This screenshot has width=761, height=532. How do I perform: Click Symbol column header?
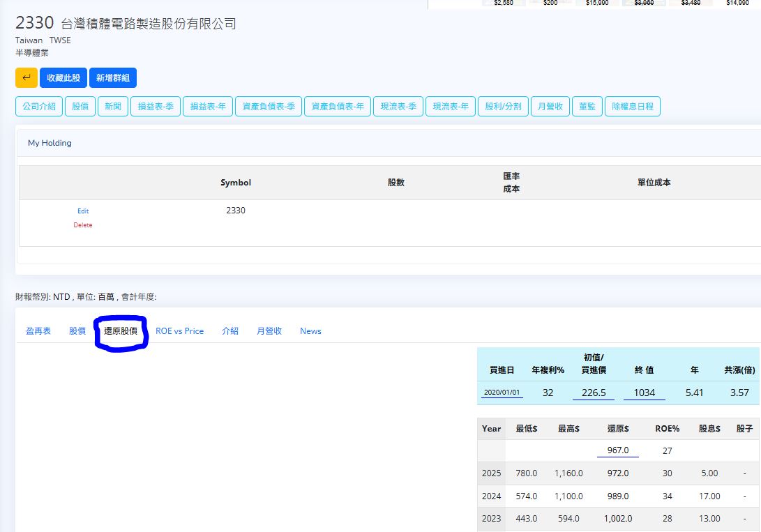click(x=235, y=183)
